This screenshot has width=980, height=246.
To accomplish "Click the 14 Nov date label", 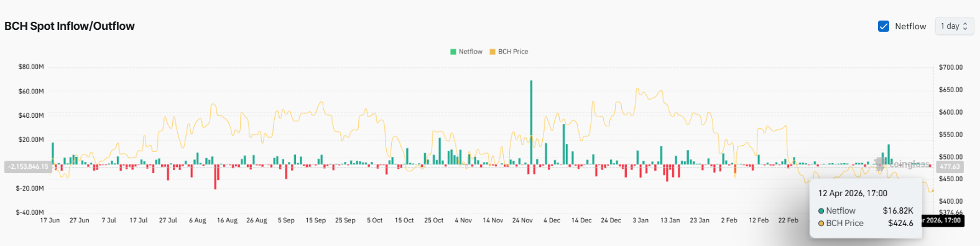I will pyautogui.click(x=493, y=220).
